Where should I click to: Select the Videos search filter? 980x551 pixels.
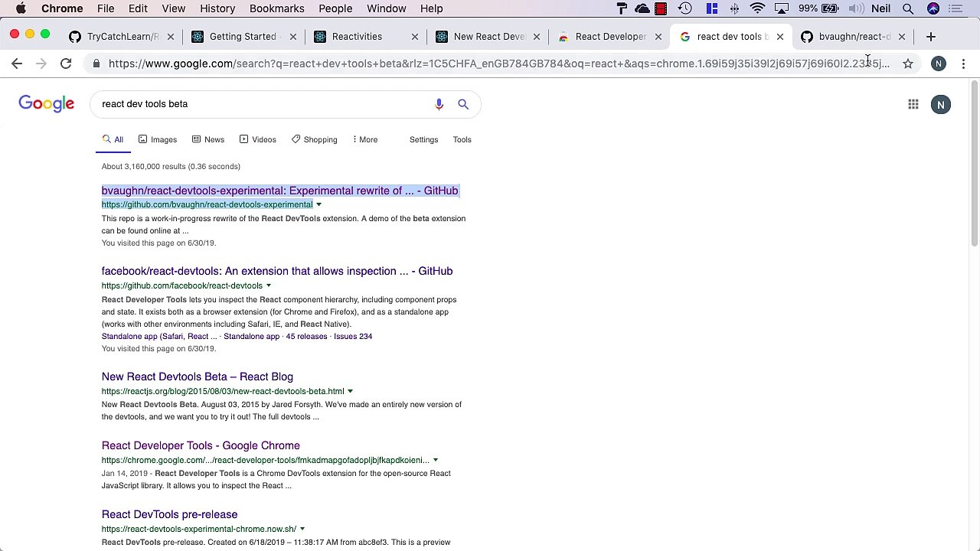(257, 139)
